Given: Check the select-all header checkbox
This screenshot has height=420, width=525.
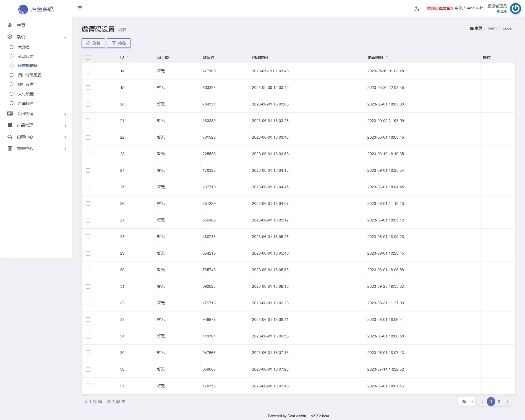Looking at the screenshot, I should coord(88,57).
